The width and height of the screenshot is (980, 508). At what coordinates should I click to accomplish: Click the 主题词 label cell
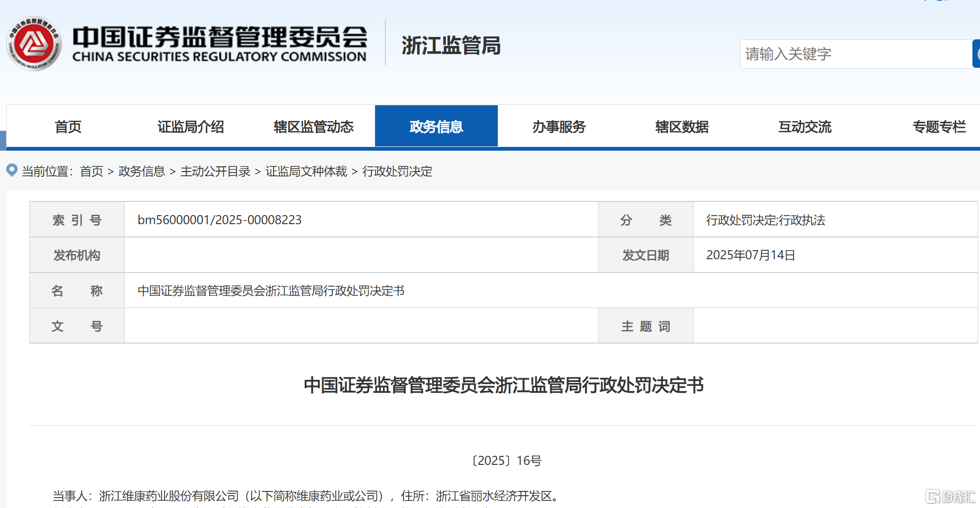click(x=646, y=326)
